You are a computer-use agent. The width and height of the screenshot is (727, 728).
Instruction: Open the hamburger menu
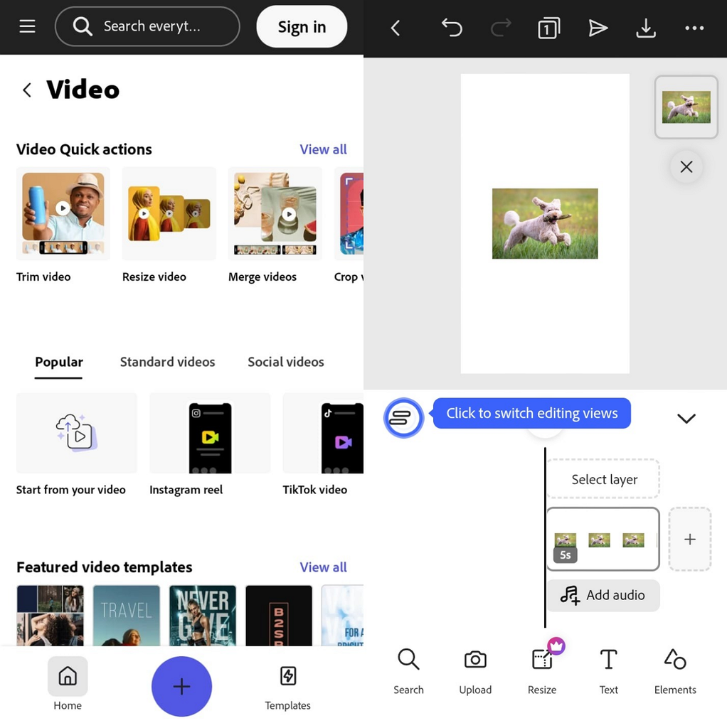28,26
